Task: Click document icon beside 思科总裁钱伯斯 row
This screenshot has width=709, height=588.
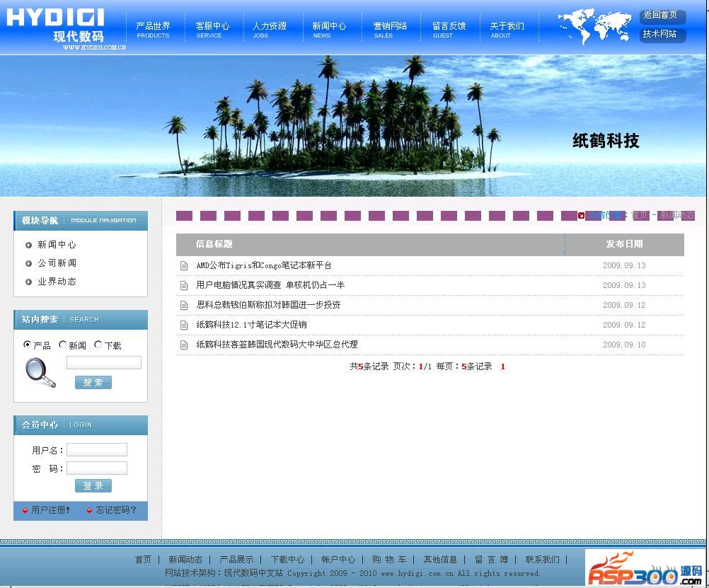Action: point(184,305)
